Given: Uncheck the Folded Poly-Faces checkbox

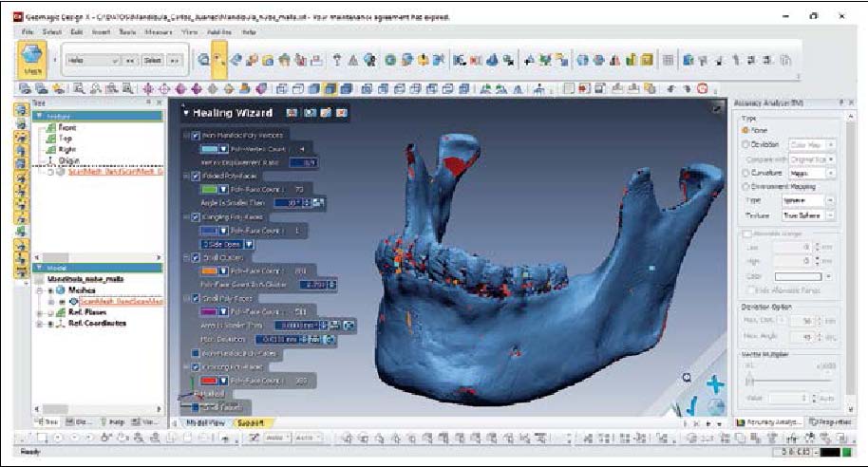Looking at the screenshot, I should [196, 177].
